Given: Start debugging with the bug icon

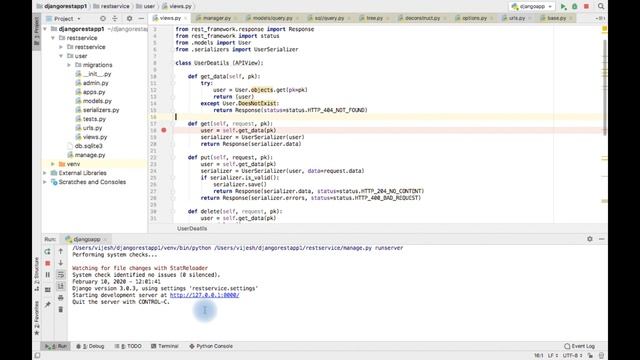Looking at the screenshot, I should [x=574, y=7].
